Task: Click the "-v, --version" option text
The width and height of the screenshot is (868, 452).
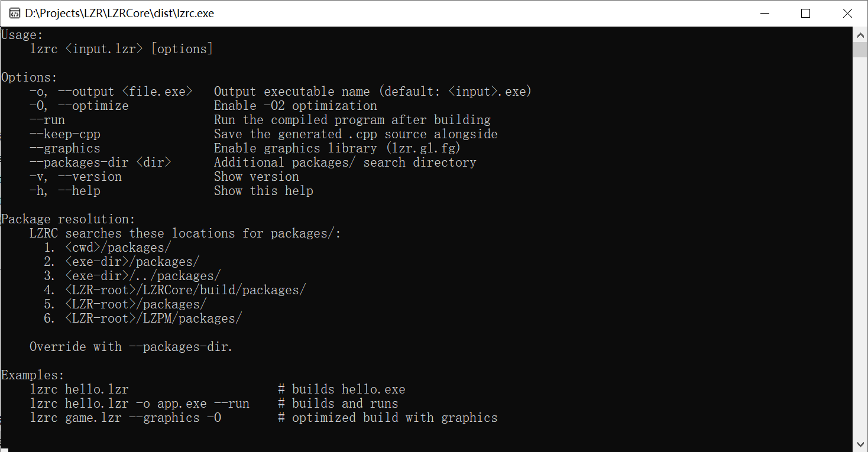Action: pyautogui.click(x=76, y=177)
